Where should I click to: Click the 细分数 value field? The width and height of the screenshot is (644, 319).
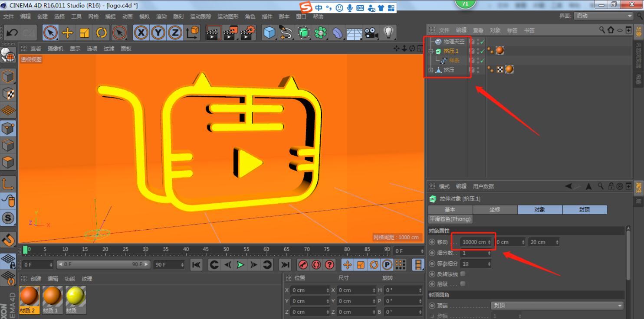[x=476, y=253]
